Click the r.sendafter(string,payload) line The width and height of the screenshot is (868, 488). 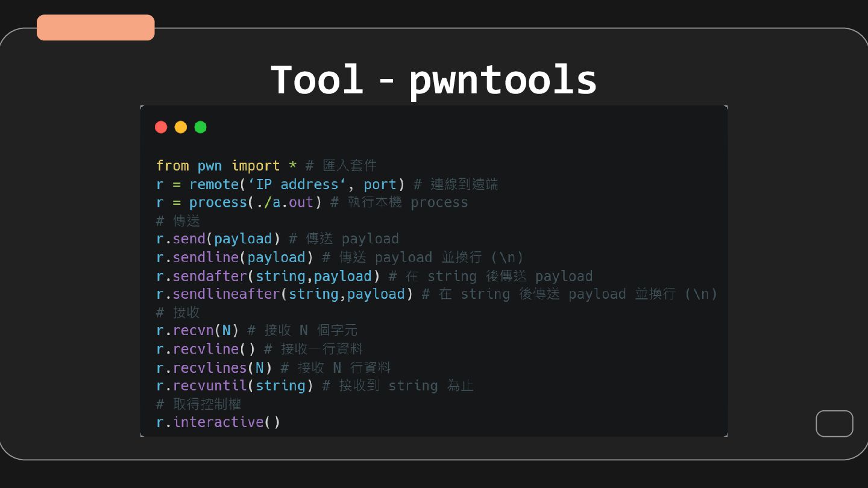(374, 276)
